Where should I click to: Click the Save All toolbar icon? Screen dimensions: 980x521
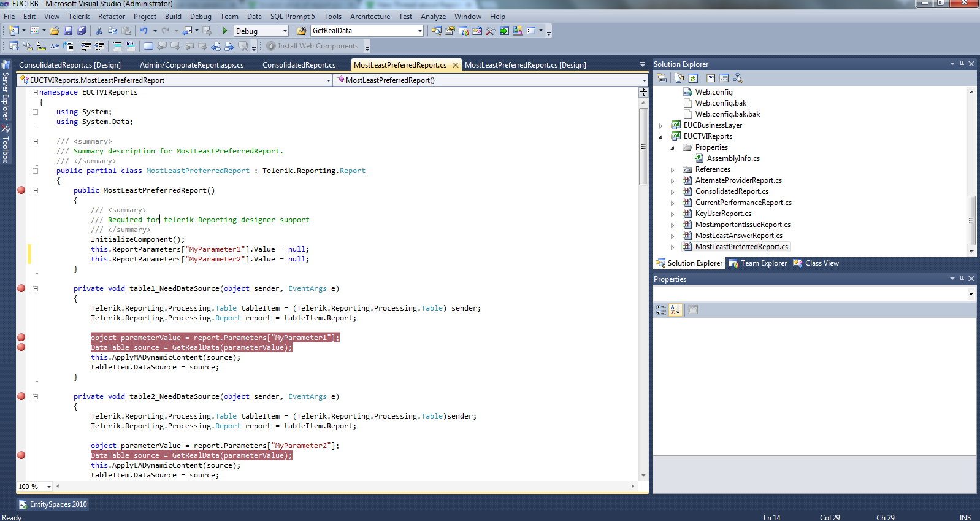tap(81, 31)
